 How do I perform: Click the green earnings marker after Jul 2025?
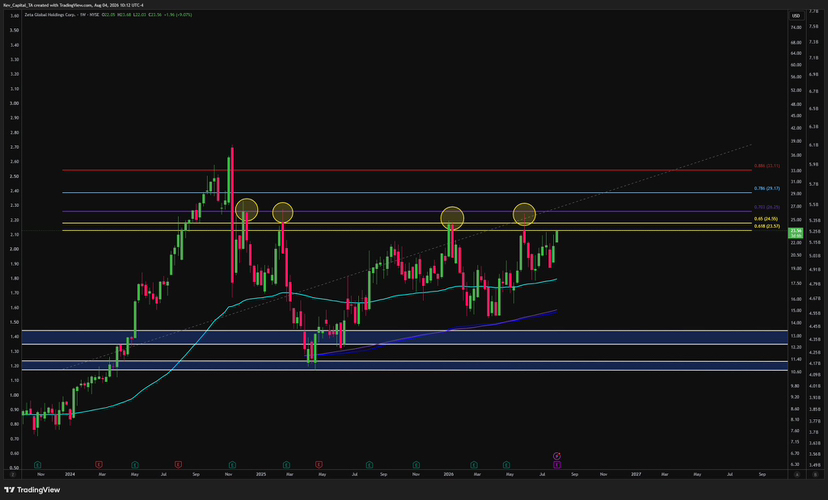[370, 465]
